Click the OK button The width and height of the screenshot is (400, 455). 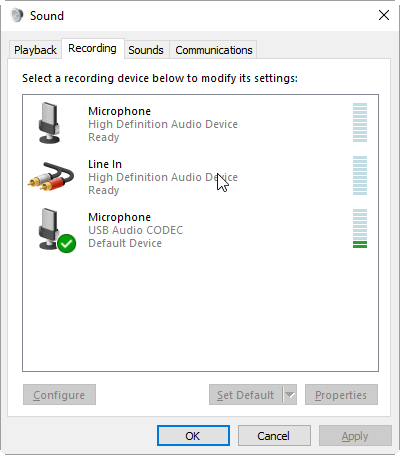point(193,436)
